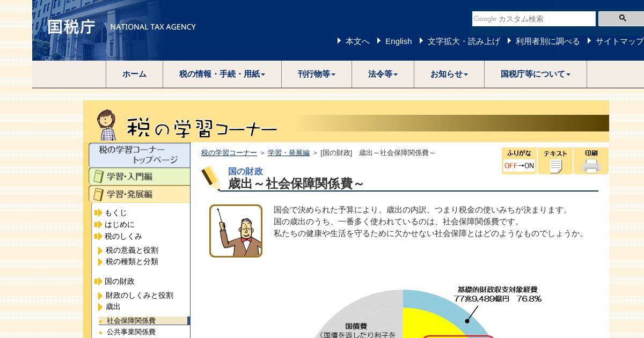The width and height of the screenshot is (644, 338).
Task: Open the サイトマップ link
Action: point(619,41)
